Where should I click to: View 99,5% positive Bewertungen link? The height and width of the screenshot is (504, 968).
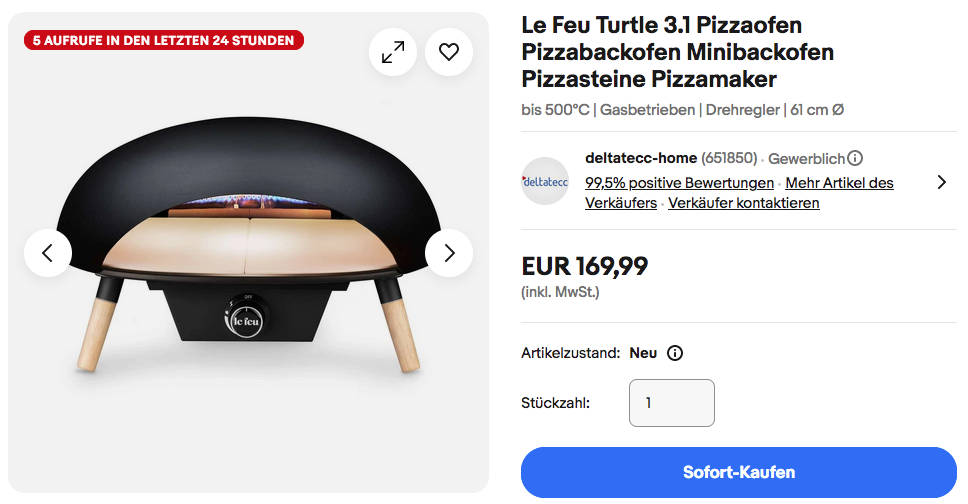(679, 183)
